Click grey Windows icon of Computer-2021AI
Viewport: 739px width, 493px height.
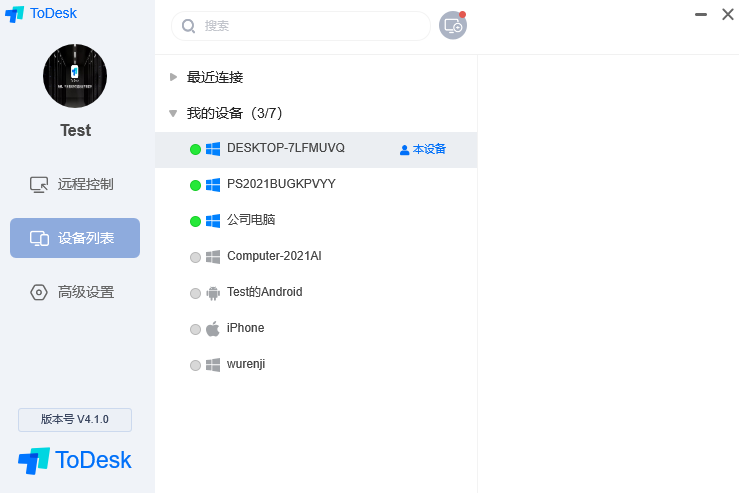pyautogui.click(x=213, y=257)
